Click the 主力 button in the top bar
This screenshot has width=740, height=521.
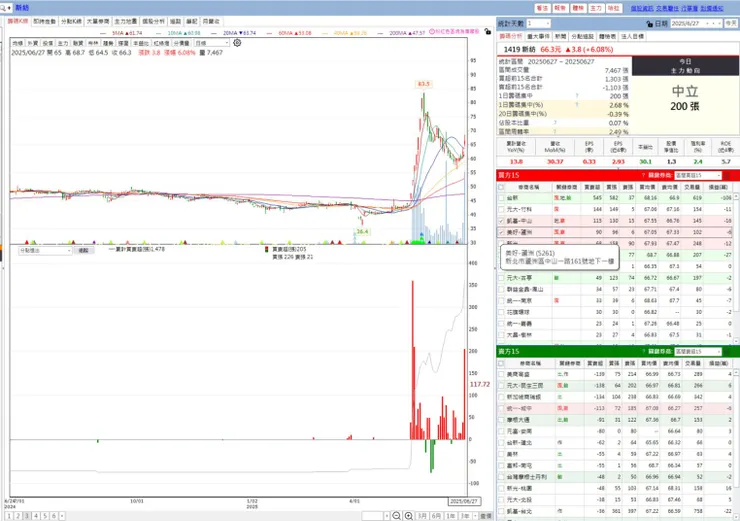(x=596, y=8)
